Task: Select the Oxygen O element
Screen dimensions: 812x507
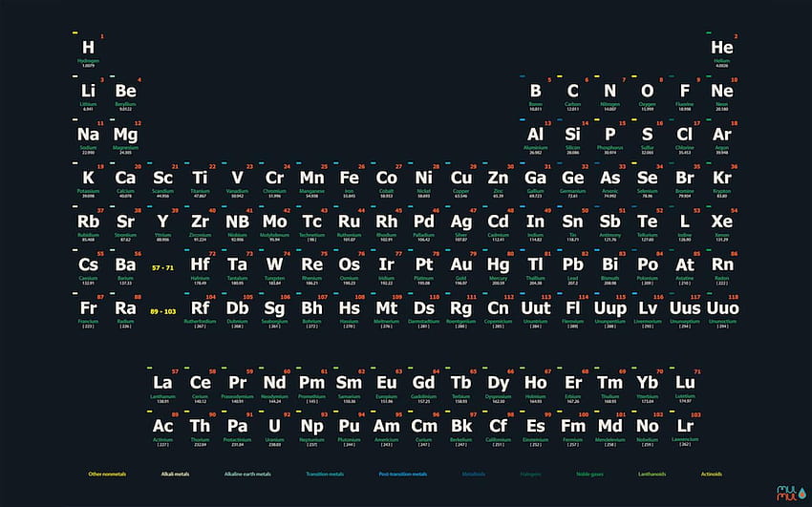Action: click(x=648, y=94)
